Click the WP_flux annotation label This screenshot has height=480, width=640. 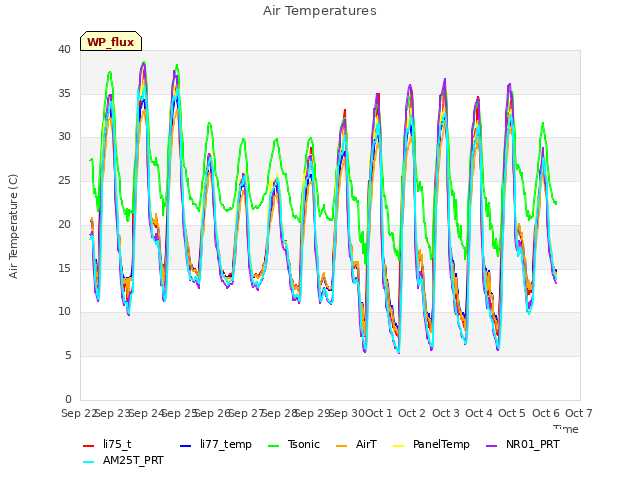coord(111,42)
